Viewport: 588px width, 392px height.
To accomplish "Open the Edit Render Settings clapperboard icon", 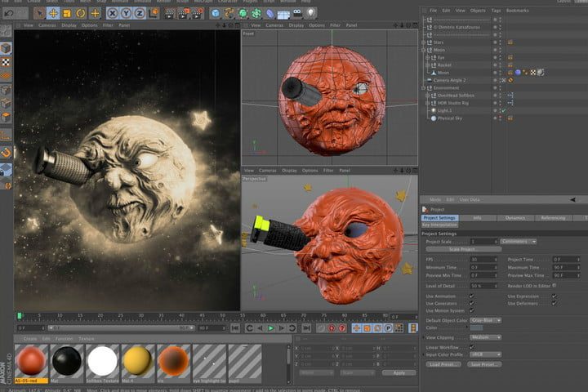I will [x=198, y=14].
